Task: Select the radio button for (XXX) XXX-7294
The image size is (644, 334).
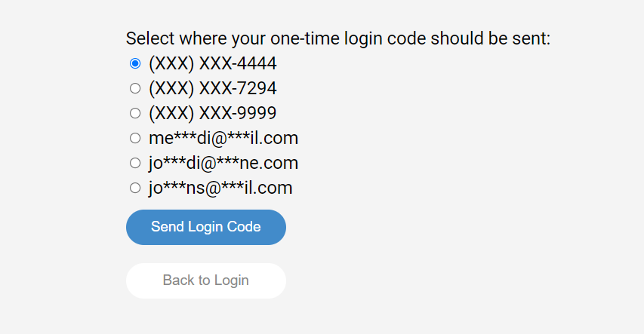Action: point(135,88)
